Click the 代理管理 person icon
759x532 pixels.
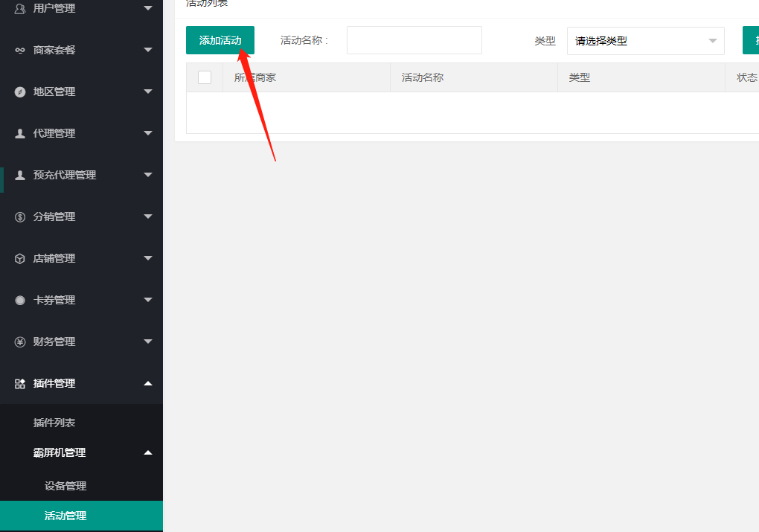[x=20, y=133]
